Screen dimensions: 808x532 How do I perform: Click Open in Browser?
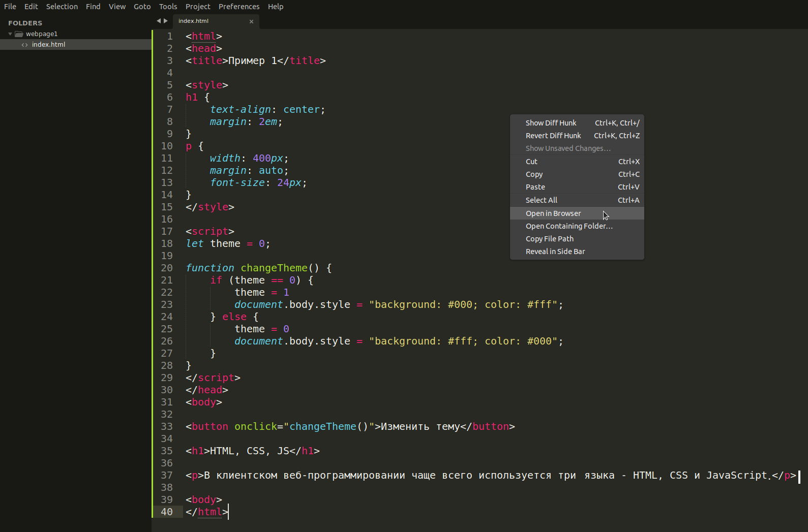pyautogui.click(x=577, y=213)
